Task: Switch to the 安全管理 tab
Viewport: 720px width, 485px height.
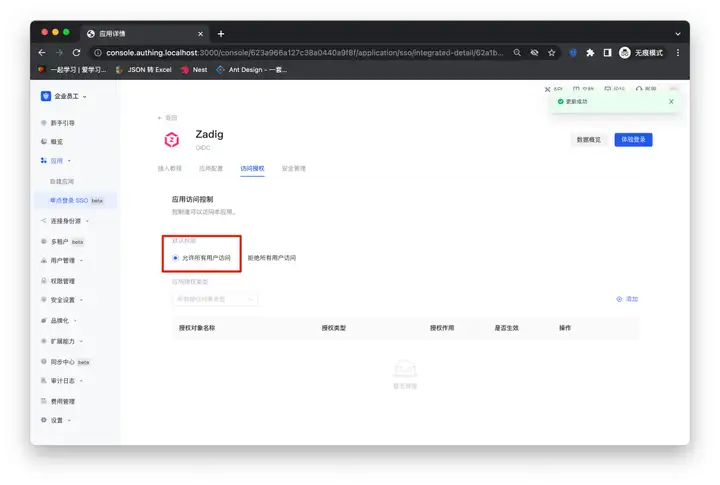Action: 293,169
